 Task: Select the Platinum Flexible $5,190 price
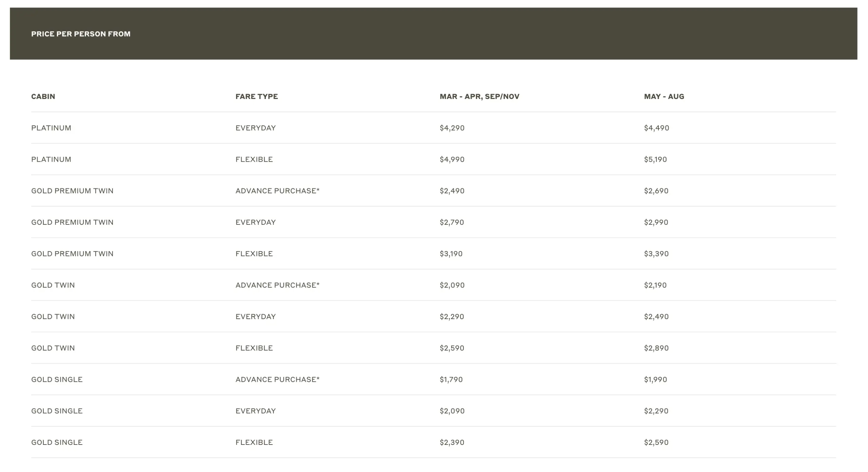pyautogui.click(x=655, y=159)
